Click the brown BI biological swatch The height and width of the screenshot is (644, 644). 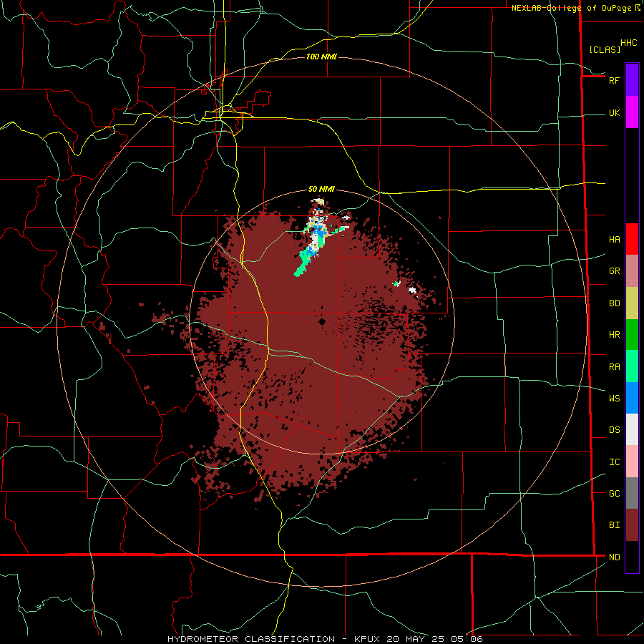coord(632,525)
